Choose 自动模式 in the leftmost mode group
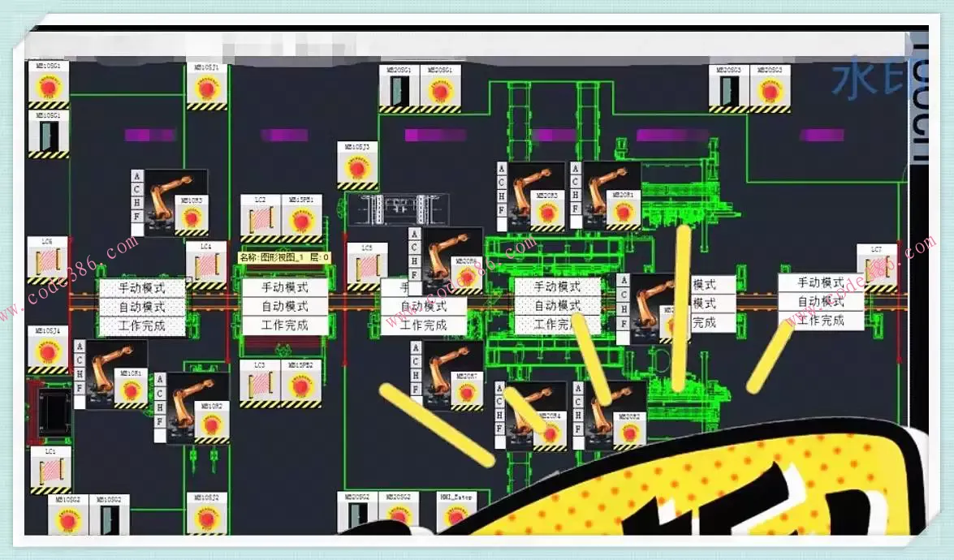The width and height of the screenshot is (954, 560). pyautogui.click(x=142, y=307)
